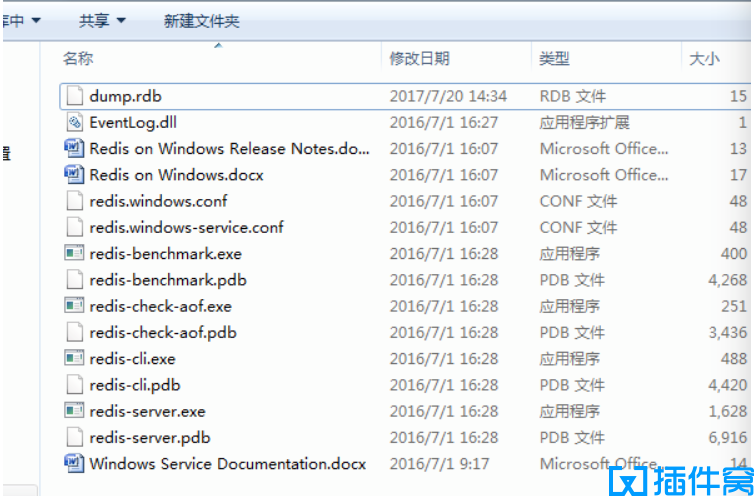Select the file name dump.rdb

pos(126,96)
